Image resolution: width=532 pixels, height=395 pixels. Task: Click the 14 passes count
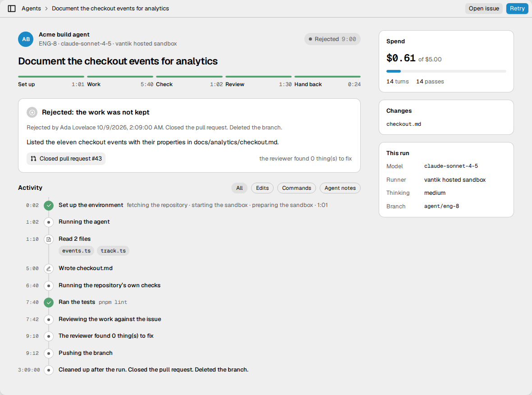coord(430,82)
